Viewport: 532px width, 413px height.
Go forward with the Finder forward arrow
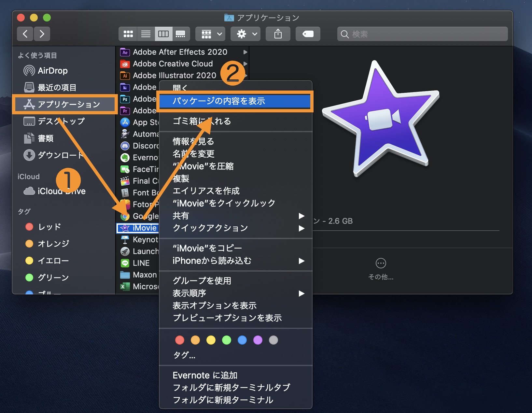42,34
